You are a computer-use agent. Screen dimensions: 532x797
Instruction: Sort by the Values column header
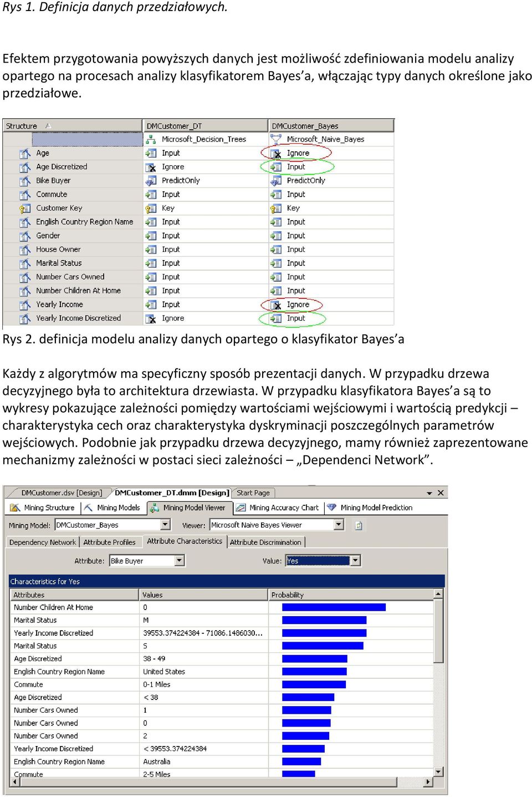[203, 595]
